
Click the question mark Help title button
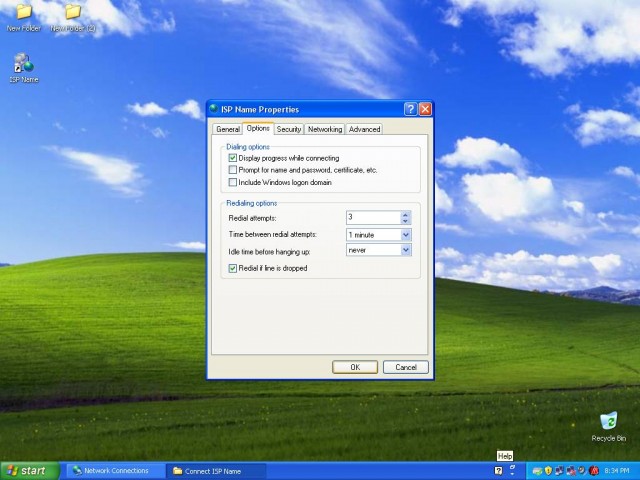point(410,109)
